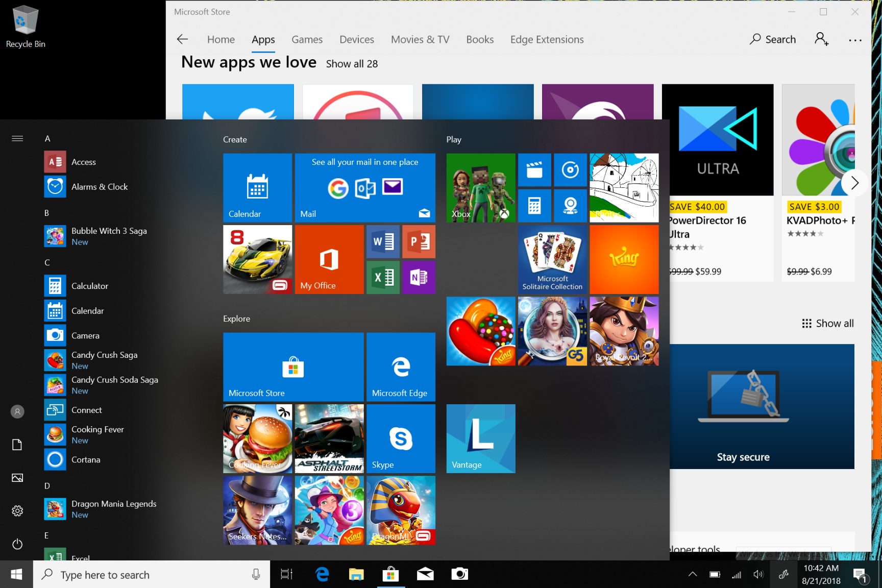Open the Stay secure collection thumbnail
Image resolution: width=882 pixels, height=588 pixels.
762,406
